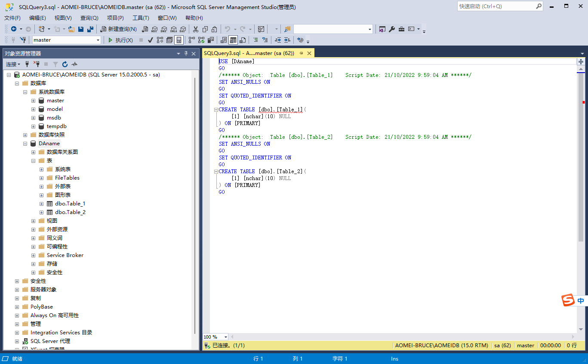This screenshot has height=364, width=588.
Task: Click the Cut scissors icon
Action: (x=196, y=29)
